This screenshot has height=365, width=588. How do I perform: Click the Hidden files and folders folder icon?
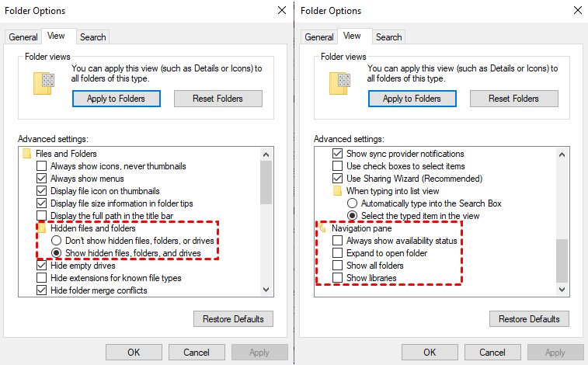tap(42, 228)
